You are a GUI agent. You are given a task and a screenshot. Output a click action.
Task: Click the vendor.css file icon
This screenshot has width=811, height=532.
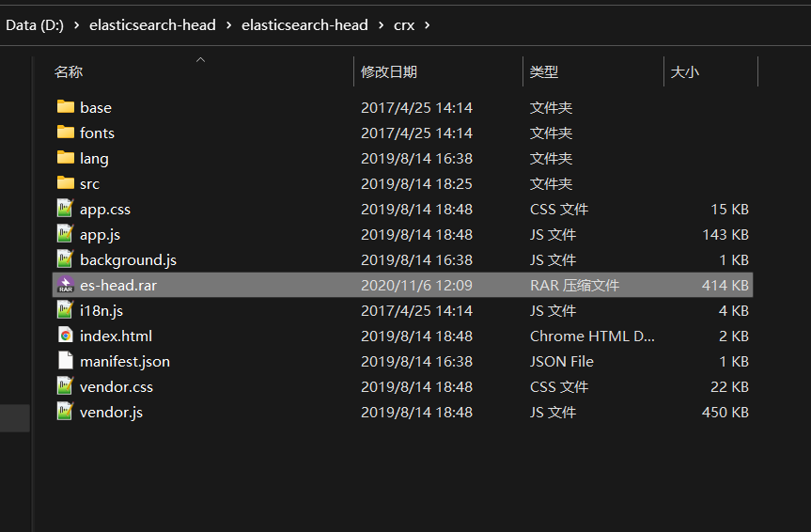(65, 385)
